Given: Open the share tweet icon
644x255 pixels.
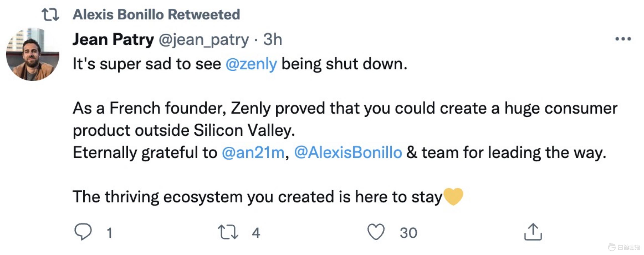Looking at the screenshot, I should point(533,232).
